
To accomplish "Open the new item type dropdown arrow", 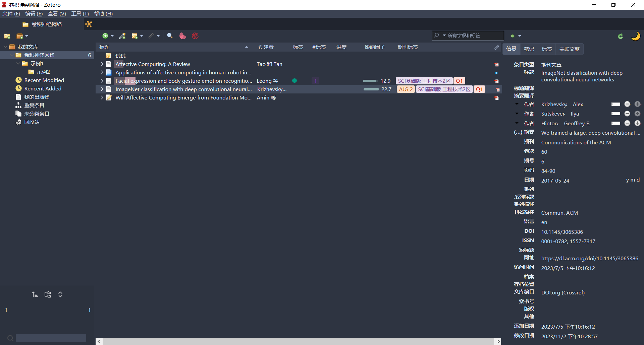I will click(112, 36).
